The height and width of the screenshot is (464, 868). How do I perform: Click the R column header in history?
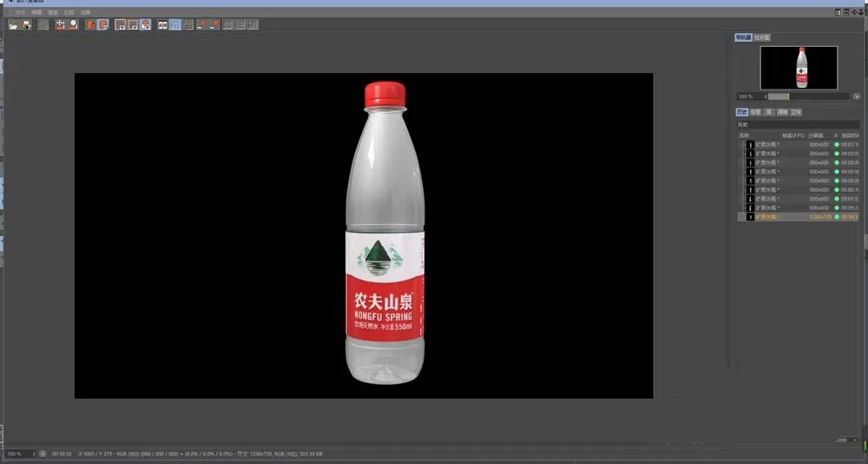coord(837,136)
